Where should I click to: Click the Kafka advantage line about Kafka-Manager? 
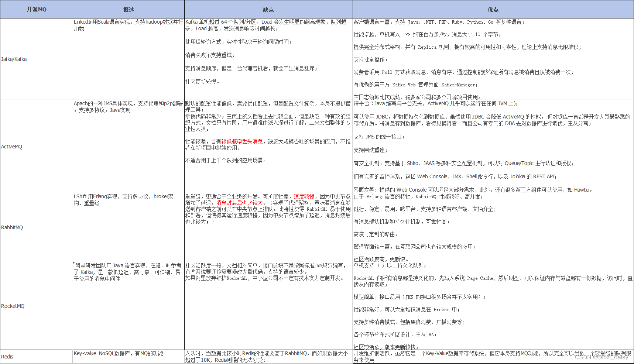click(x=416, y=85)
